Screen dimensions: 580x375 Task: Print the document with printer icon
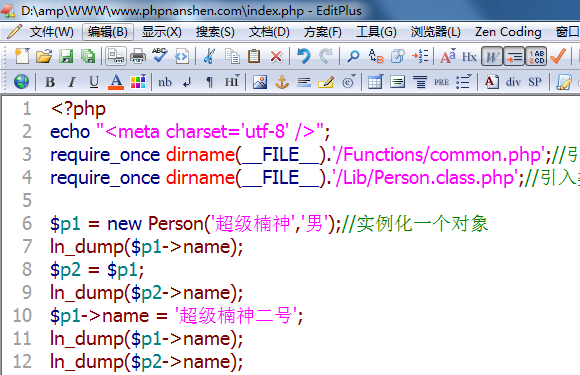[138, 56]
